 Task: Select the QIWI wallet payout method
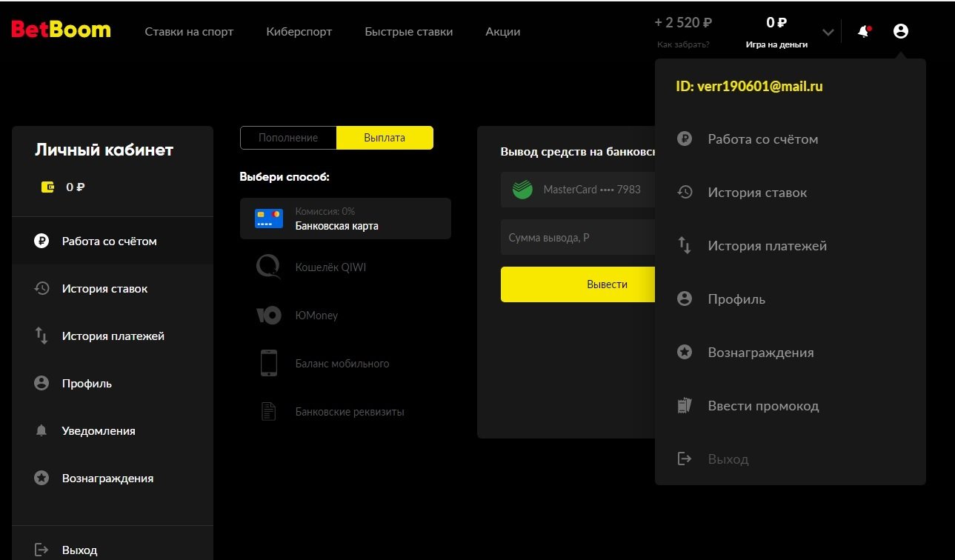330,267
